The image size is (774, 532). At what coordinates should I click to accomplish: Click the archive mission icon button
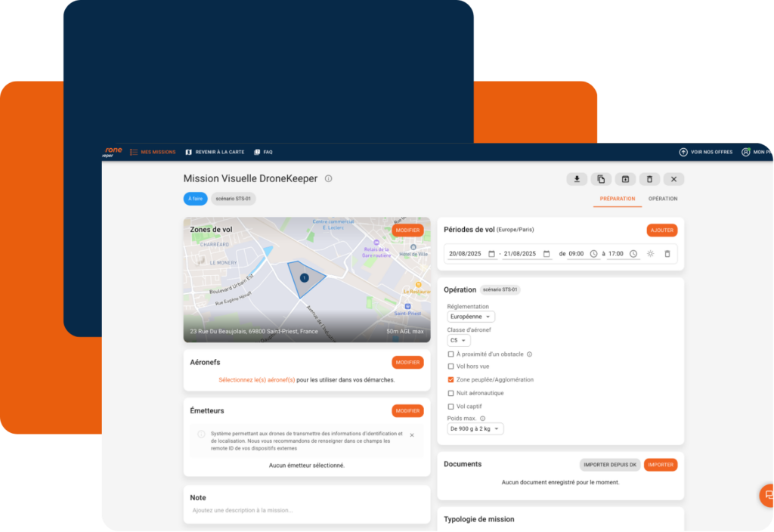point(625,179)
